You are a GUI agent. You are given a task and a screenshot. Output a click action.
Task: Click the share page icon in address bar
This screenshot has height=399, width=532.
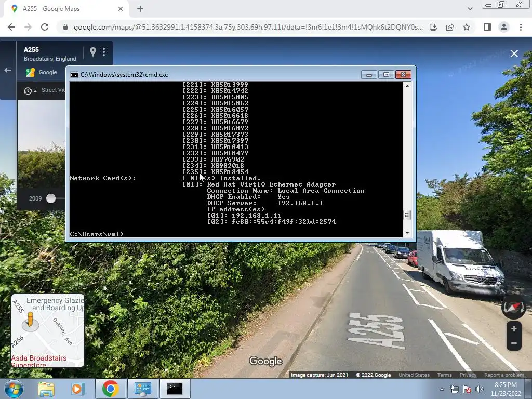click(450, 27)
